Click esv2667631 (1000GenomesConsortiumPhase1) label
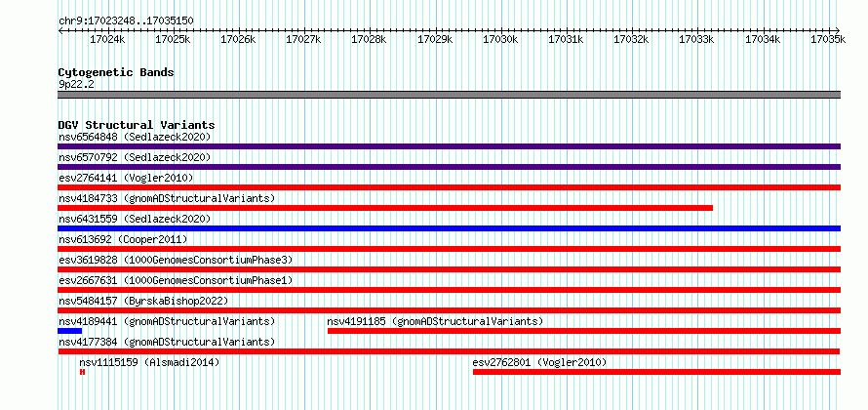The width and height of the screenshot is (868, 410). [x=176, y=280]
